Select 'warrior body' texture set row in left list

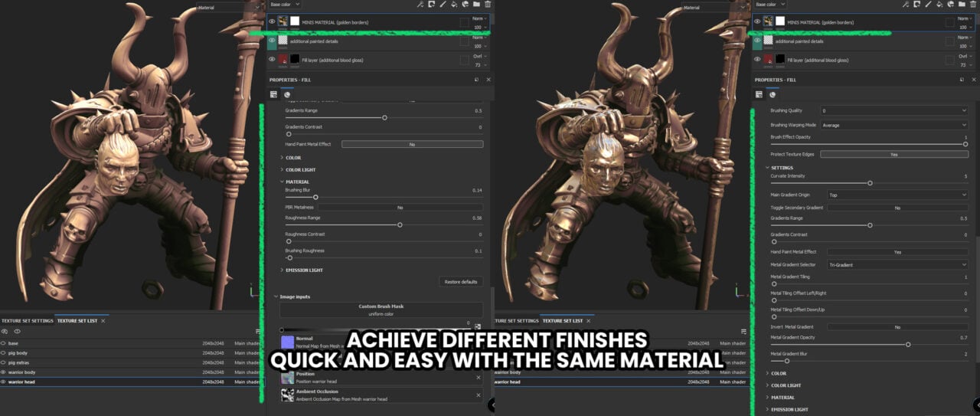[130, 372]
